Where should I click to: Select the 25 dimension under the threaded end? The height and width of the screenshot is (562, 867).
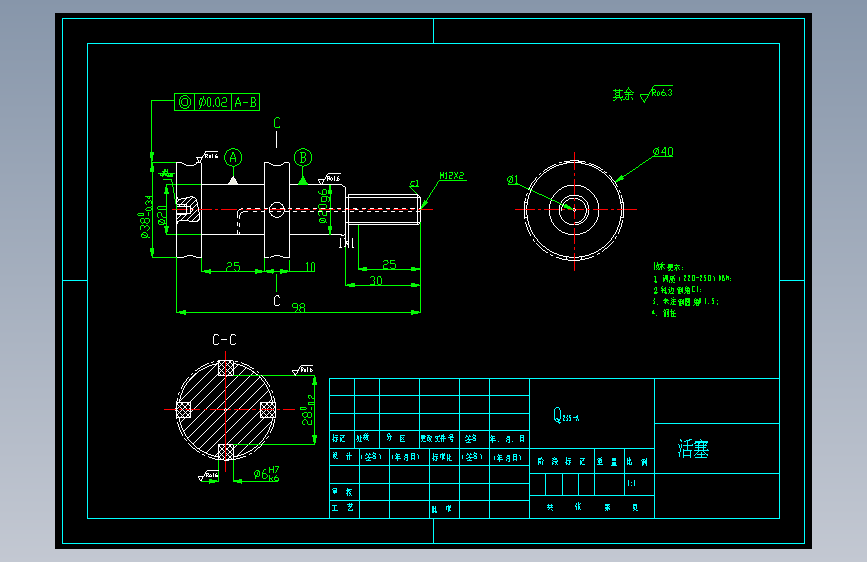pos(389,264)
